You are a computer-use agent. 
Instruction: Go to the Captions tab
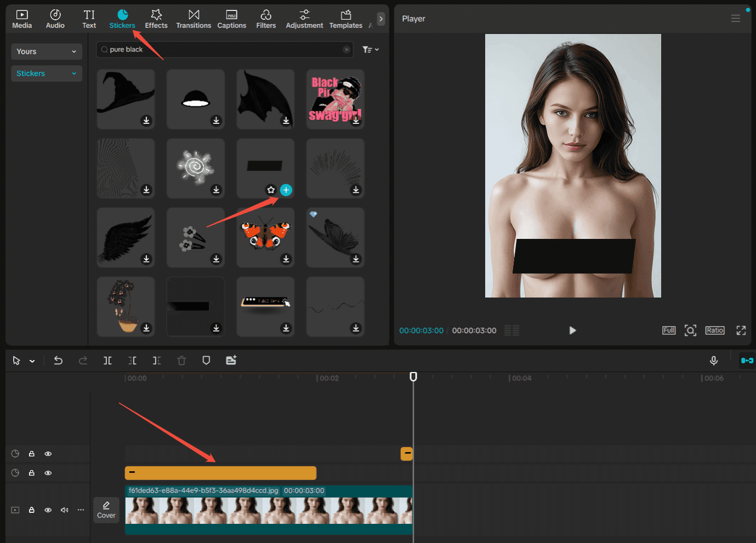click(232, 19)
